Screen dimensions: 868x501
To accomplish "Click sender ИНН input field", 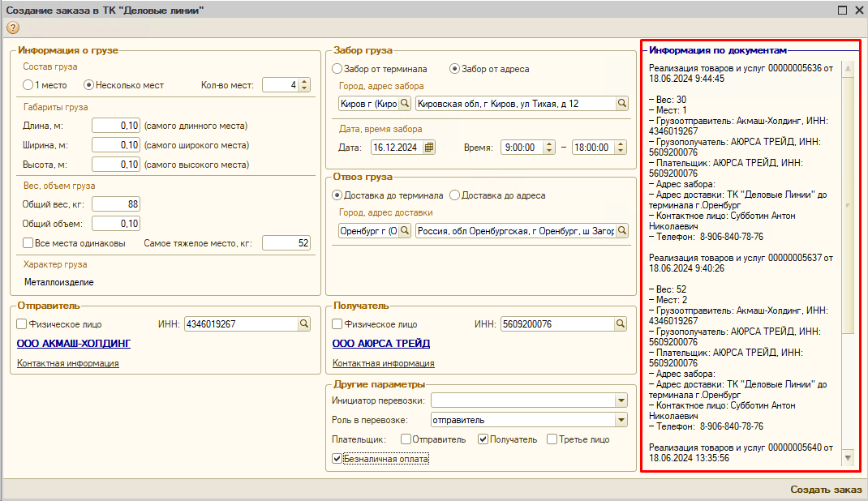I will 242,324.
